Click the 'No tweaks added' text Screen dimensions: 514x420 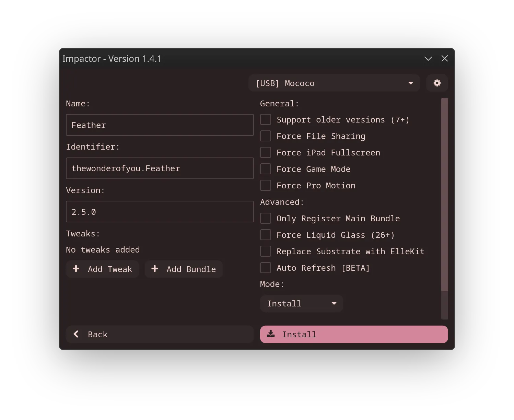click(103, 250)
